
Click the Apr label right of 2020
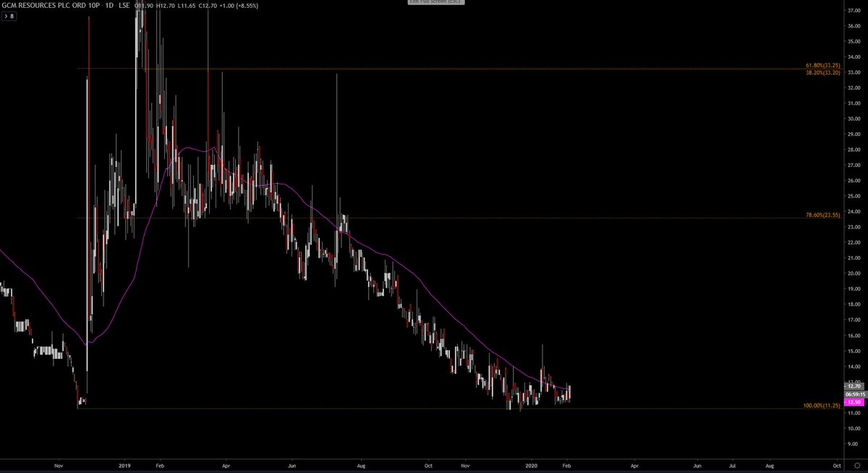click(x=635, y=467)
